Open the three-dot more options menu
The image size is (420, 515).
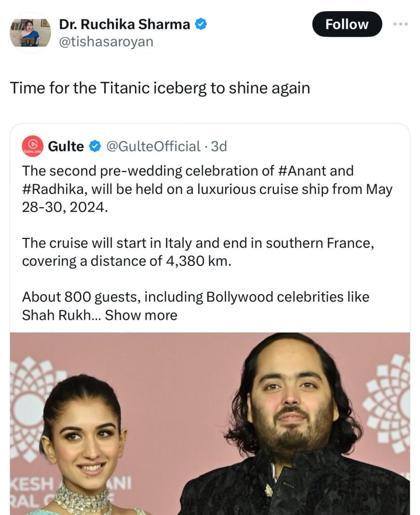(x=401, y=24)
